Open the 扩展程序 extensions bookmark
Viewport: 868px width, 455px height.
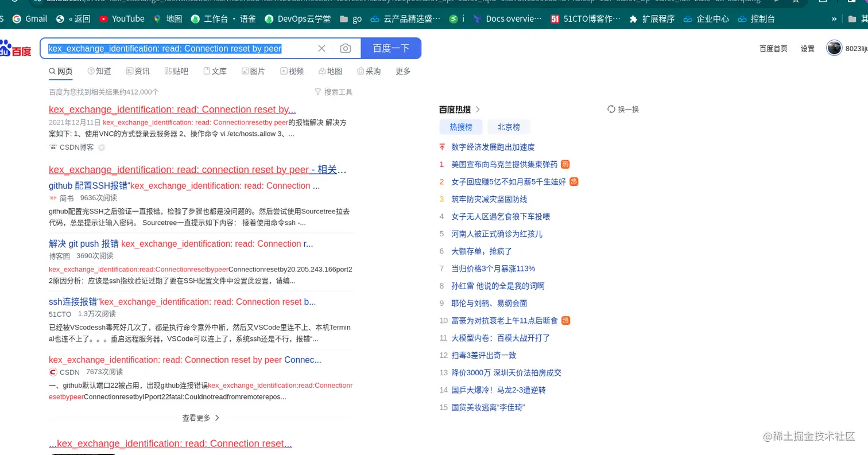point(652,19)
